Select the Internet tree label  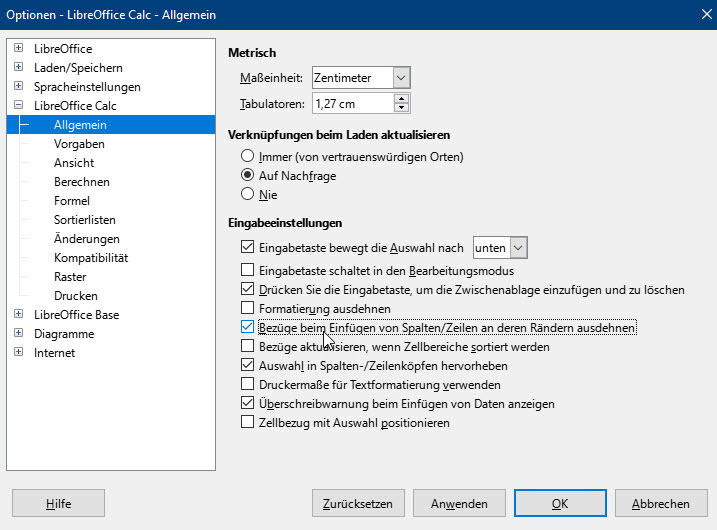[54, 353]
